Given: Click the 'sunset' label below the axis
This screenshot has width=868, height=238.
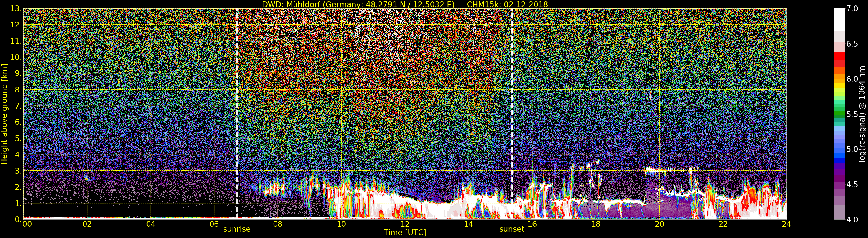Looking at the screenshot, I should click(x=512, y=229).
